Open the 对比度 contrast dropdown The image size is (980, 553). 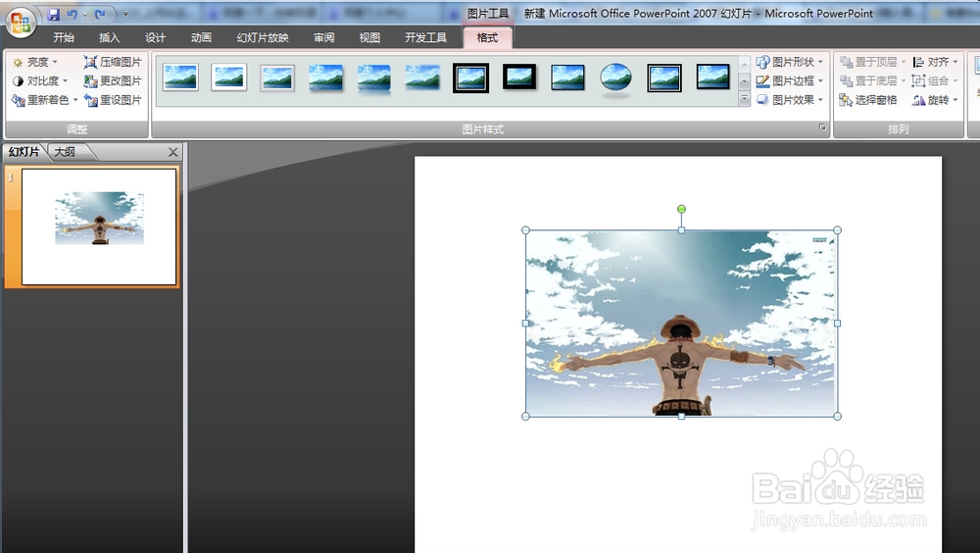click(x=40, y=80)
